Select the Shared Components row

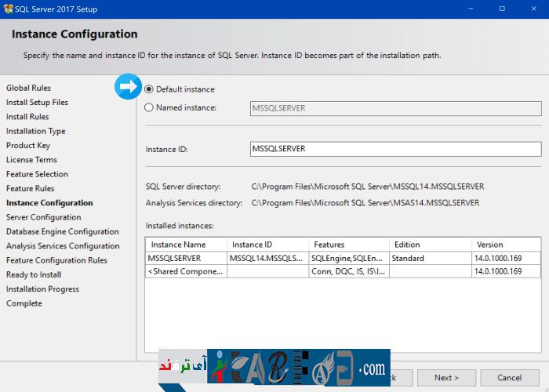[186, 271]
